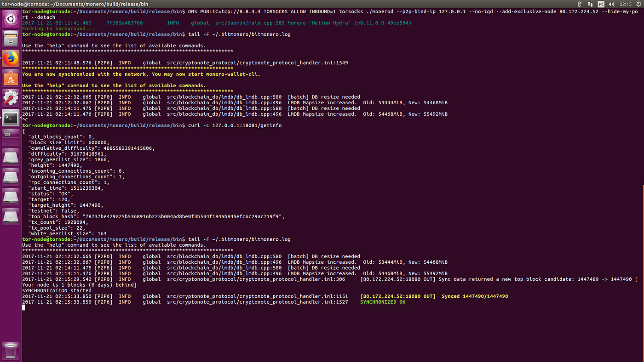Viewport: 644px width, 362px height.
Task: Open the session power gear menu
Action: [x=638, y=4]
